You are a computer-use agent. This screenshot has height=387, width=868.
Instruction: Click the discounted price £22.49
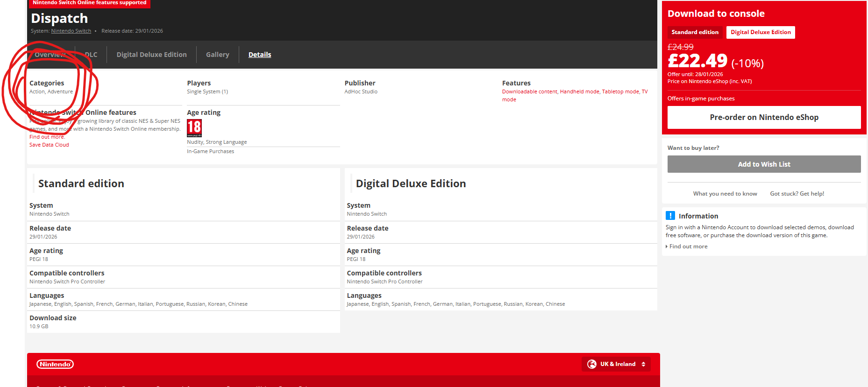697,61
